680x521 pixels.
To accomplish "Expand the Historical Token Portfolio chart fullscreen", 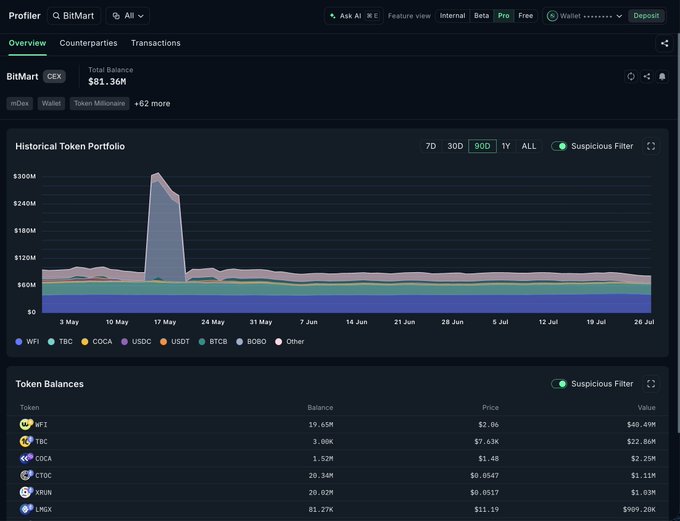I will coord(651,146).
